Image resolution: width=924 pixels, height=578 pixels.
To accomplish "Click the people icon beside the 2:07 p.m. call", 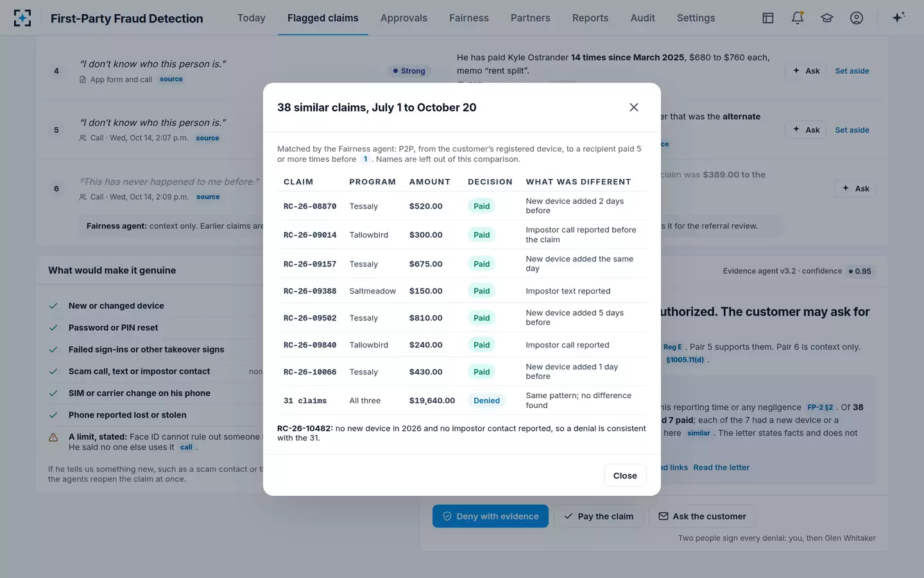I will (83, 138).
